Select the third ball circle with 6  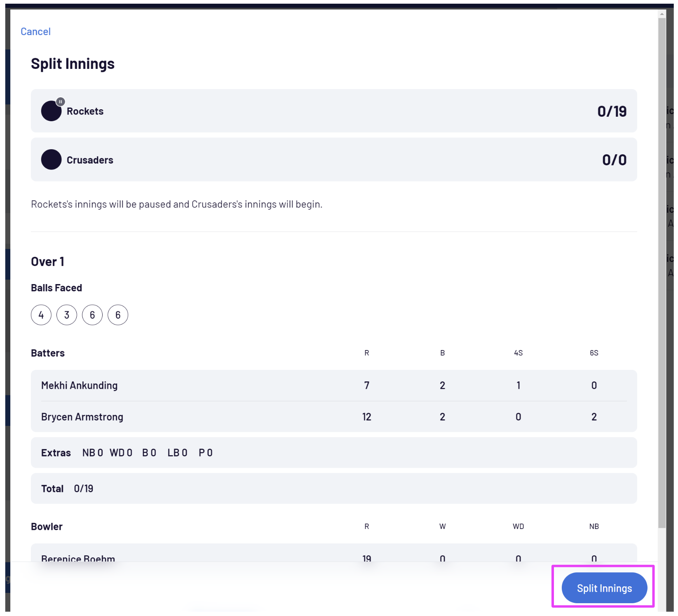pos(92,315)
